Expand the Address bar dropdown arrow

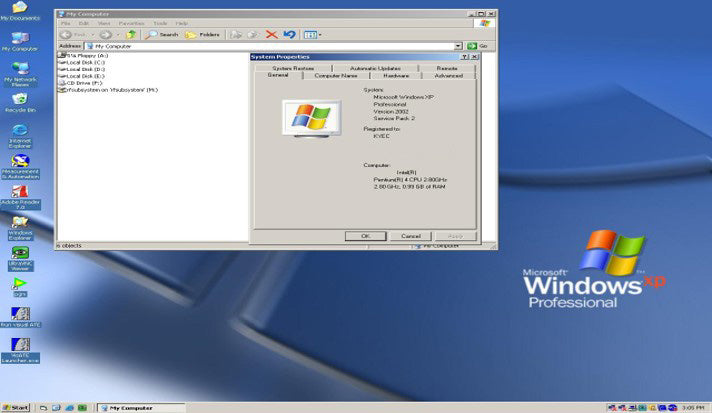coord(458,46)
